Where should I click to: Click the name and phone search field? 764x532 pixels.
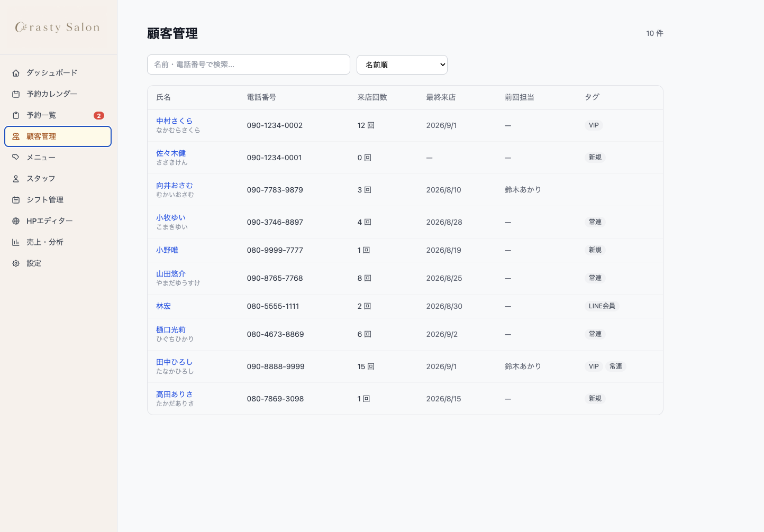click(x=249, y=65)
